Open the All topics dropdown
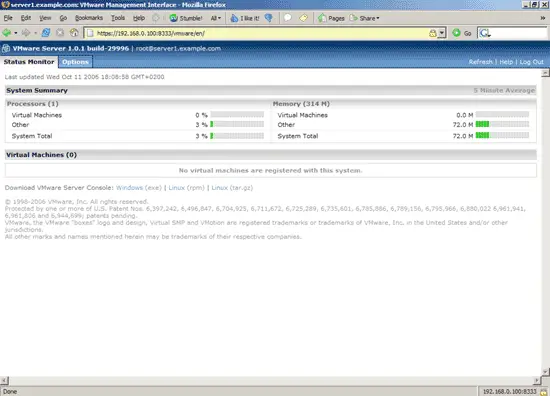This screenshot has height=396, width=550. tap(216, 18)
